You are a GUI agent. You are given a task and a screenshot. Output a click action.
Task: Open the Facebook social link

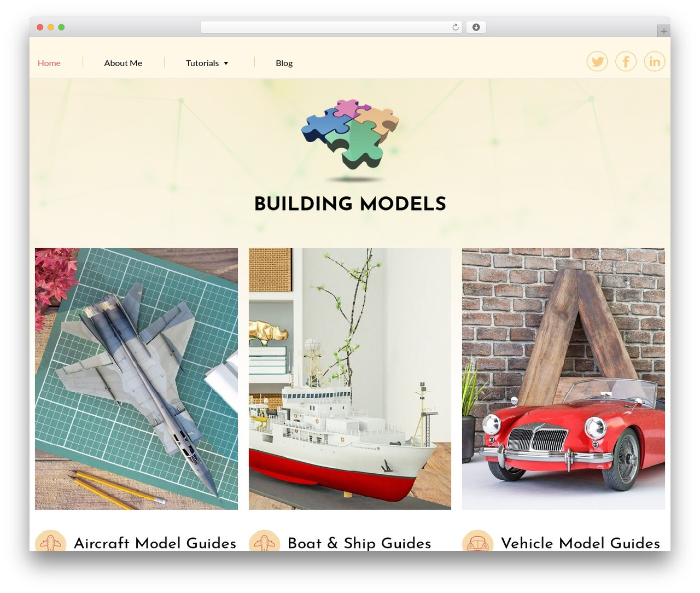point(626,61)
